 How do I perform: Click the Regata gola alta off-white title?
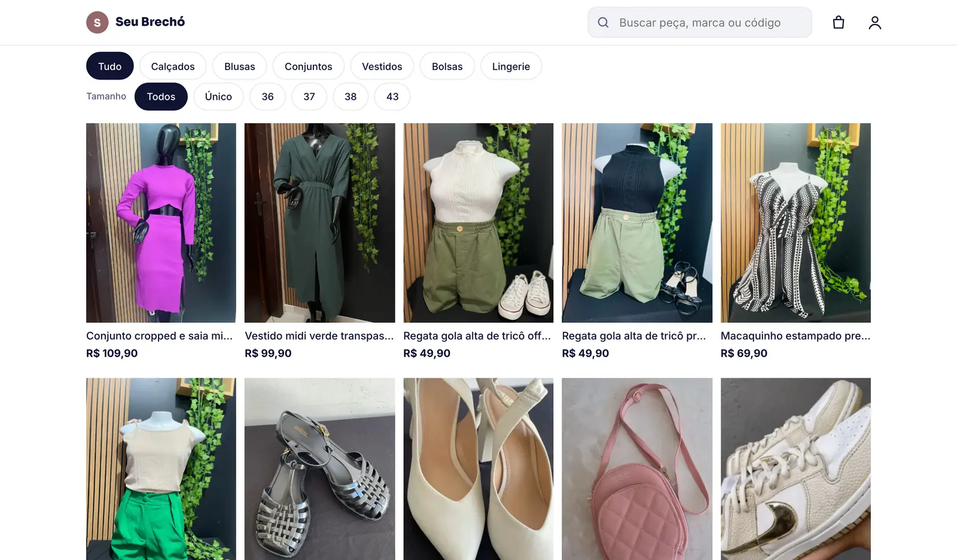[x=477, y=336]
